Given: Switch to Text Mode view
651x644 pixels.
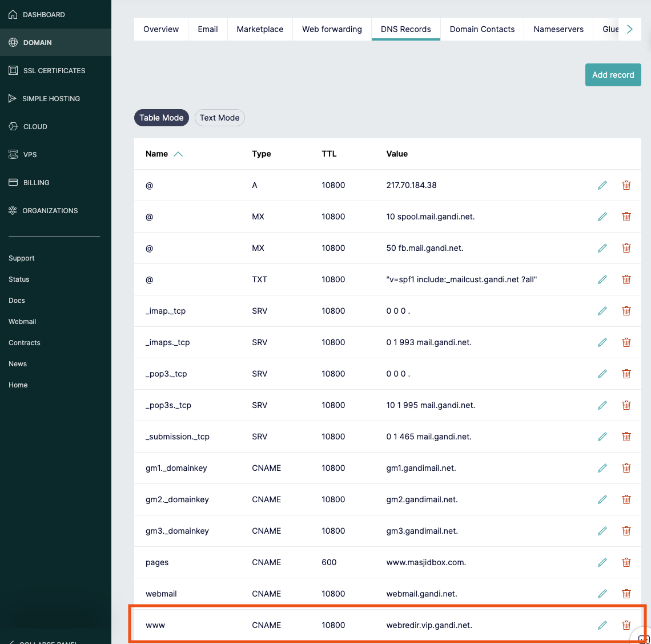Looking at the screenshot, I should pos(219,118).
